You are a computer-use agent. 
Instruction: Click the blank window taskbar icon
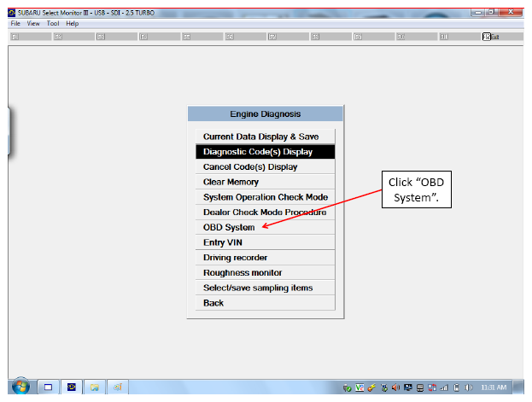[48, 387]
